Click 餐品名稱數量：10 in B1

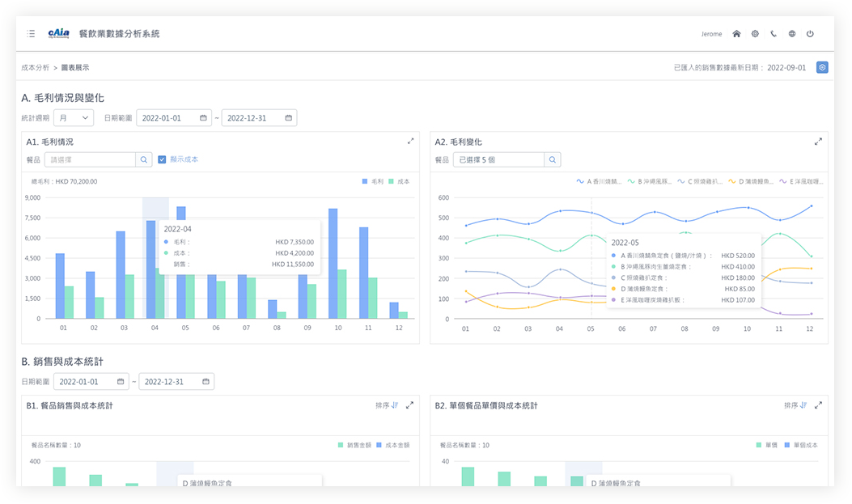tap(56, 445)
